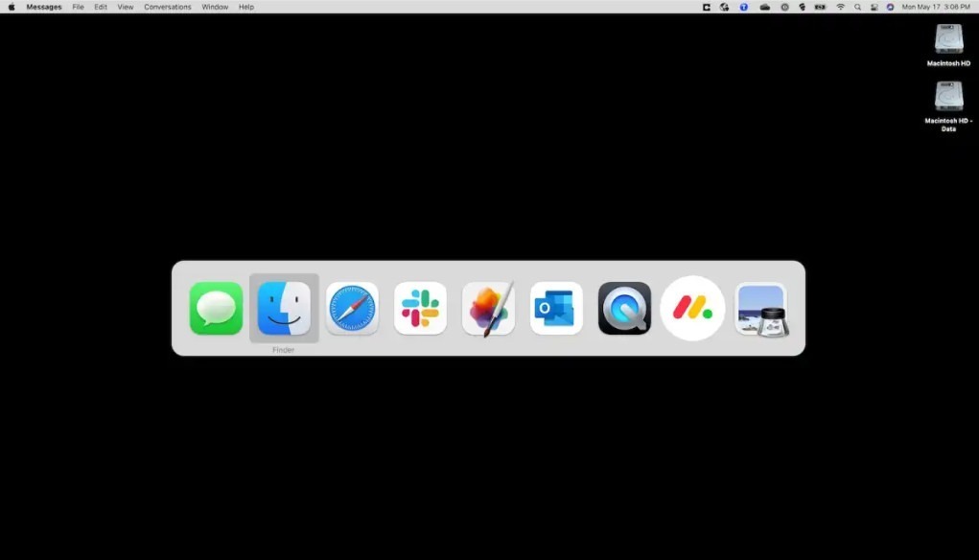Switch to the Slack app icon
The height and width of the screenshot is (560, 979).
pos(420,309)
